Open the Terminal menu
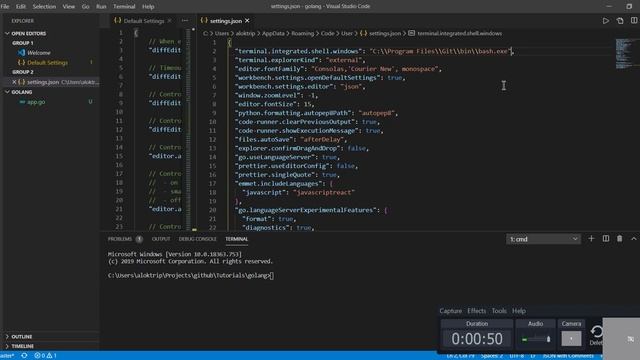Image resolution: width=640 pixels, height=360 pixels. 124,7
